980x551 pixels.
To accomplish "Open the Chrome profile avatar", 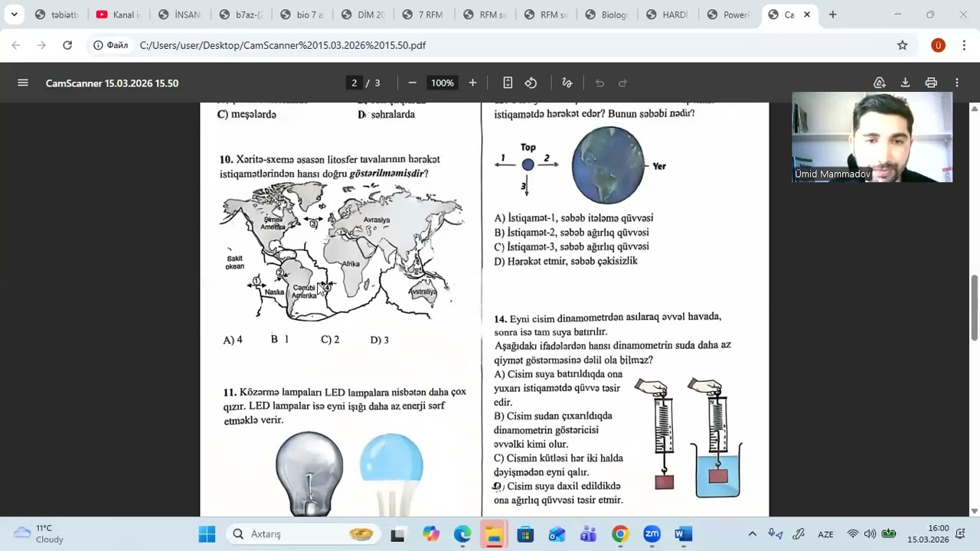I will click(x=938, y=45).
